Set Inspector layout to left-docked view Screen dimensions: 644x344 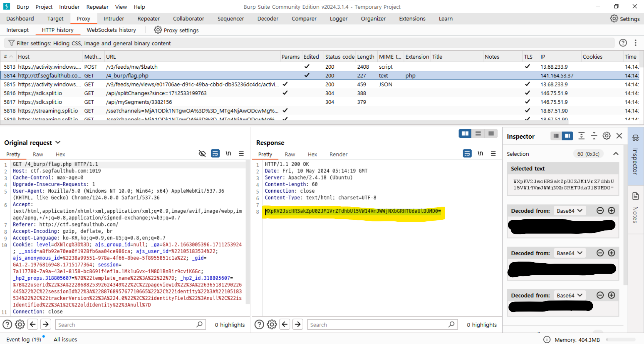(x=556, y=136)
